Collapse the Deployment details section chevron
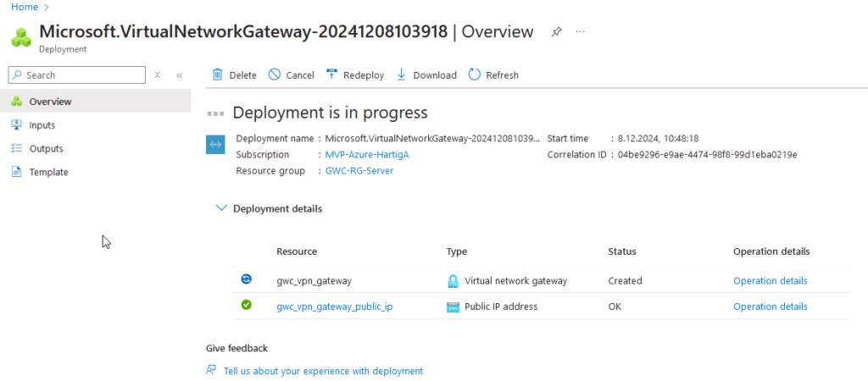The image size is (868, 381). (x=221, y=208)
